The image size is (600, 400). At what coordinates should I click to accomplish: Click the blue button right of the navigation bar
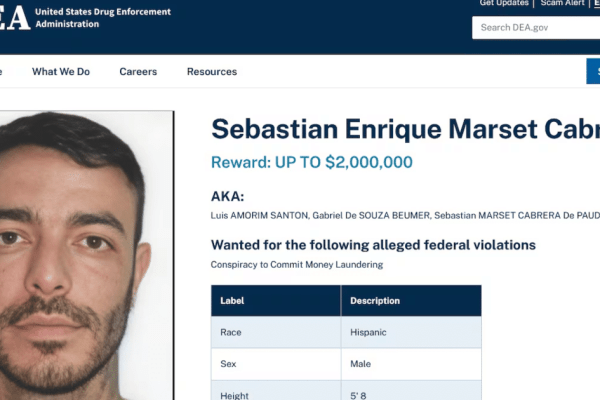point(593,71)
